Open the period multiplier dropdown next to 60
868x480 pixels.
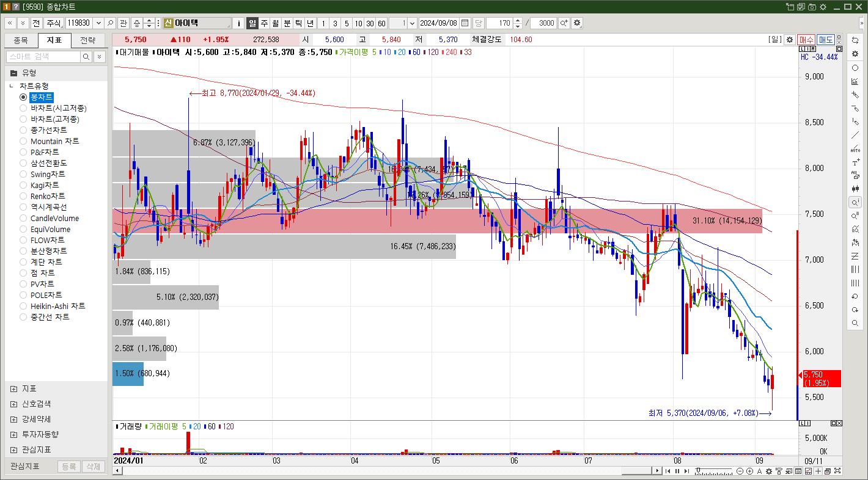[x=412, y=23]
